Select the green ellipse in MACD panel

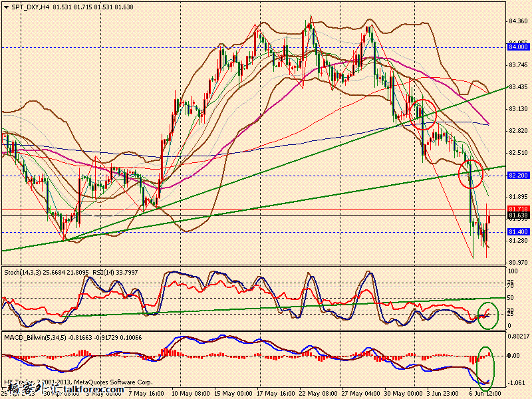[x=487, y=367]
